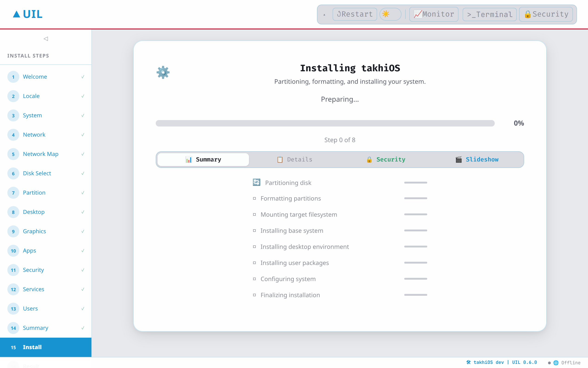
Task: Collapse the install steps sidebar
Action: tap(46, 39)
